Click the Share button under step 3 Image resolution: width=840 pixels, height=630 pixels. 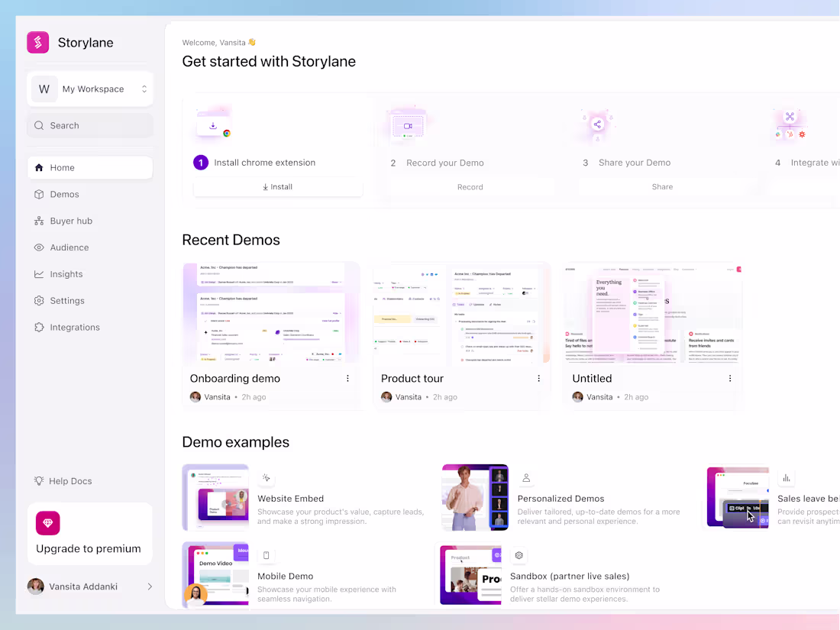662,187
